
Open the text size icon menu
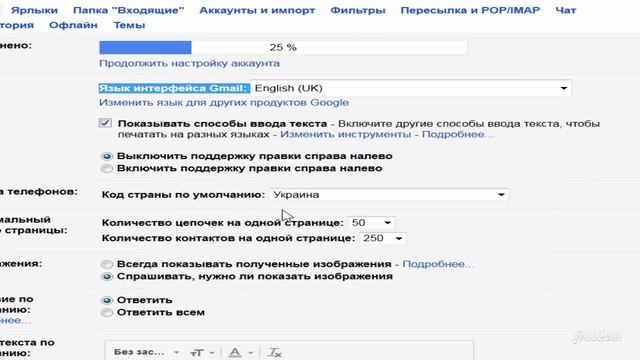point(202,353)
